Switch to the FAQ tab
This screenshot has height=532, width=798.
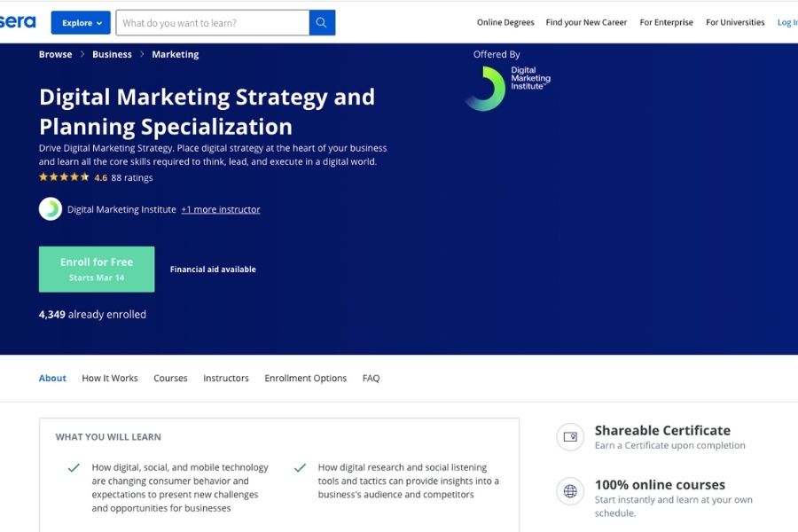pos(371,379)
